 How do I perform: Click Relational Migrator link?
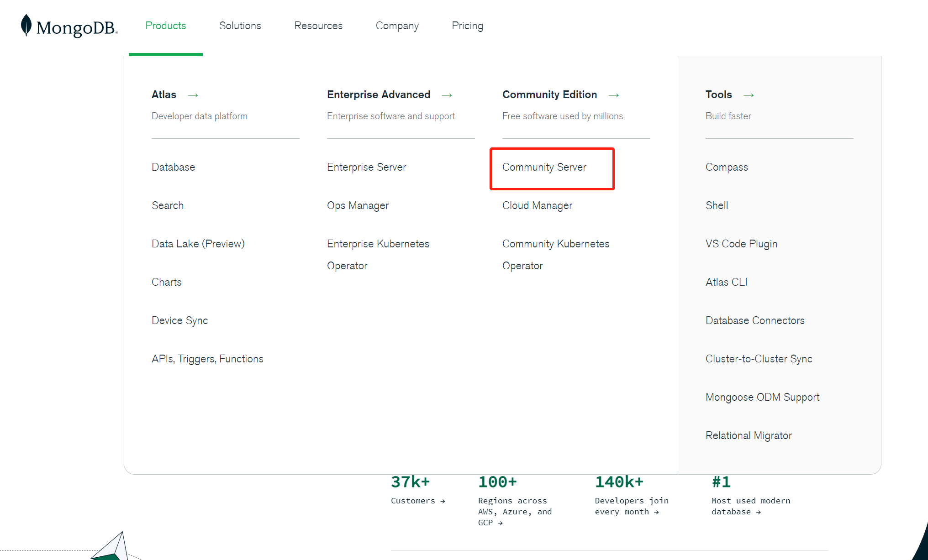tap(748, 435)
